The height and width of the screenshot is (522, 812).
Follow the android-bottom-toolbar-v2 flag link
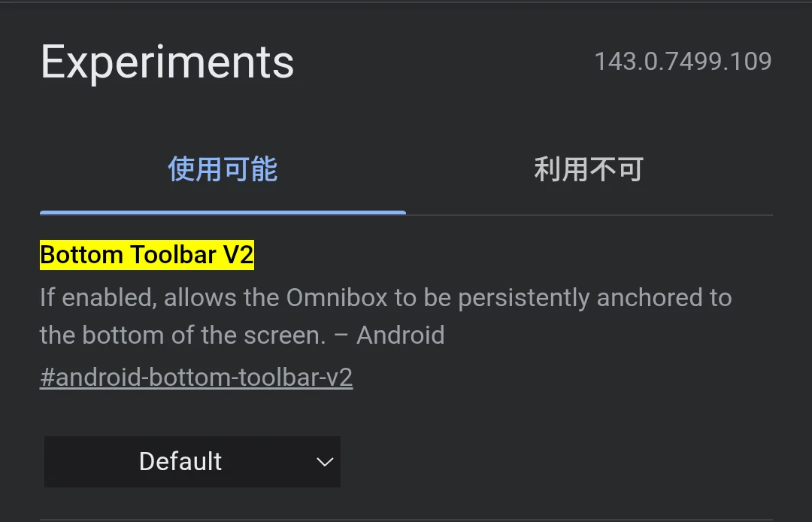tap(196, 377)
